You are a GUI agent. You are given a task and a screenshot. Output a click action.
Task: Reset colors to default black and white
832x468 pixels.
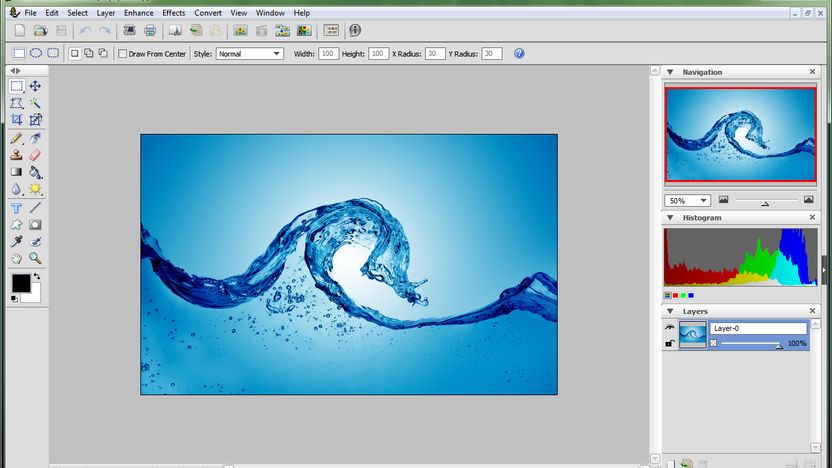coord(14,299)
